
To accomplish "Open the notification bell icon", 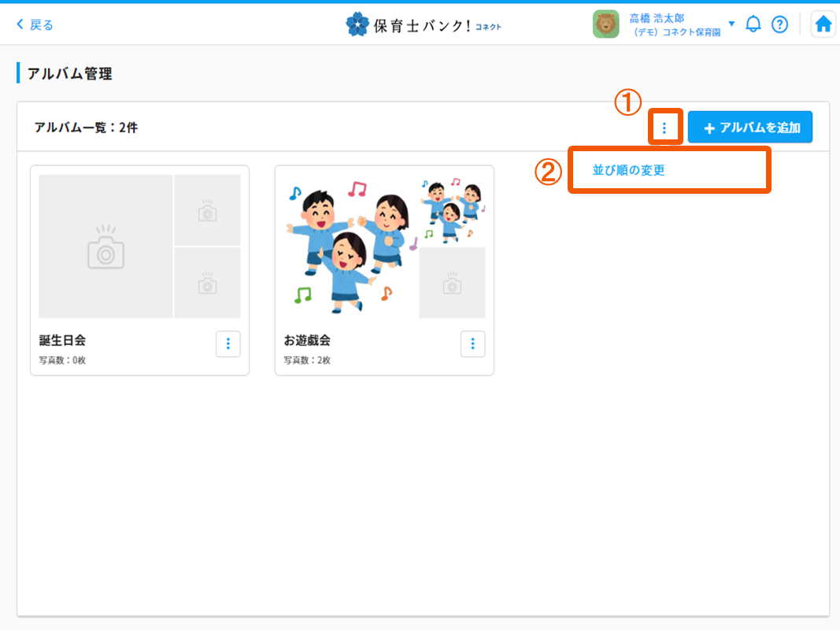I will [x=753, y=24].
